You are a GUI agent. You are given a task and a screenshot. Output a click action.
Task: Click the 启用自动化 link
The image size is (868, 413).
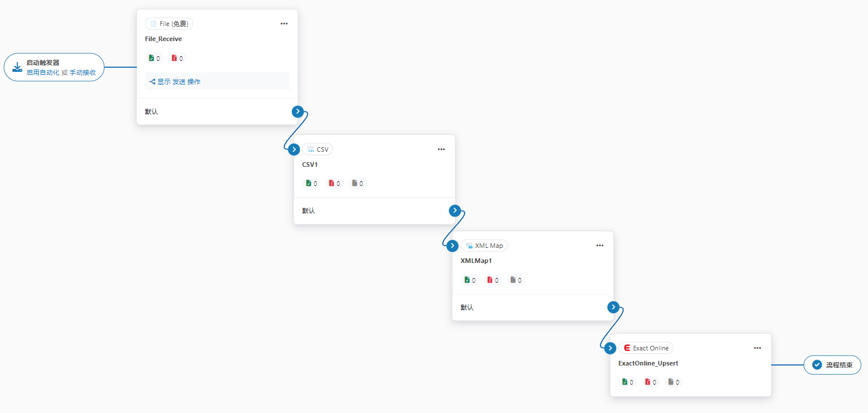click(x=42, y=72)
